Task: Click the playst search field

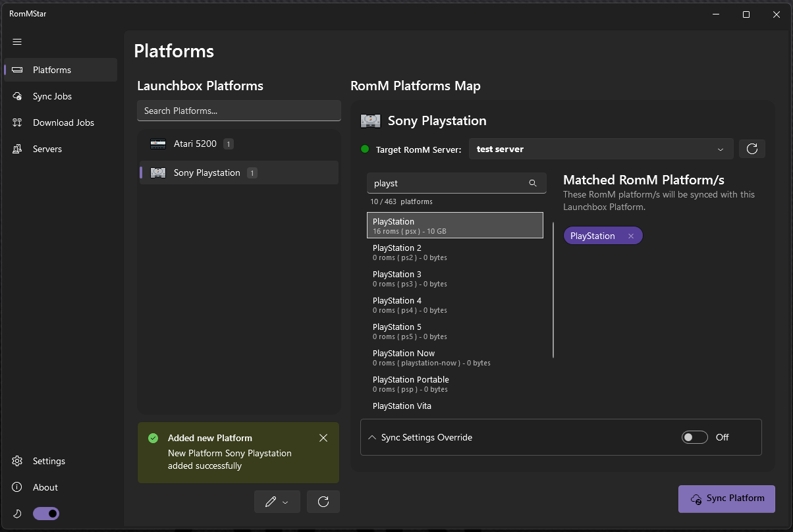Action: point(456,183)
